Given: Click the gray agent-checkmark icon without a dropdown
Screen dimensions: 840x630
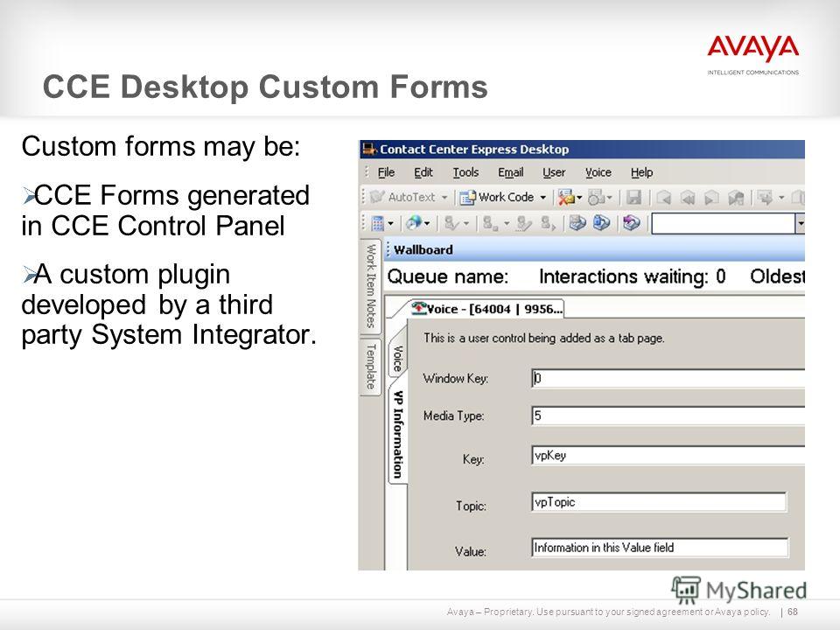Looking at the screenshot, I should [523, 223].
